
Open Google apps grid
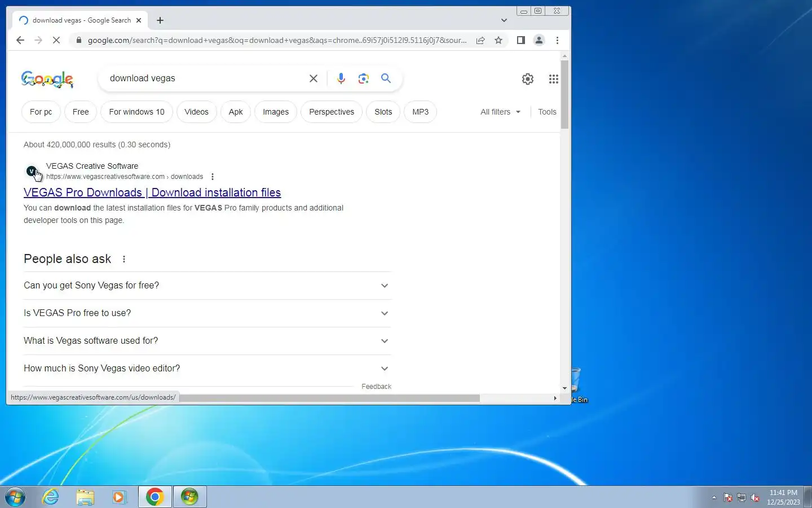[554, 79]
